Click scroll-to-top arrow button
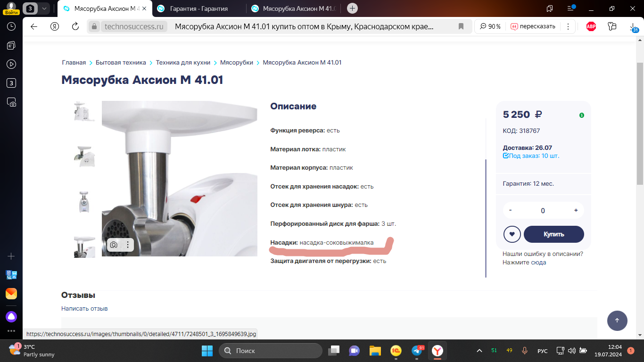Viewport: 644px width, 362px height. tap(617, 321)
